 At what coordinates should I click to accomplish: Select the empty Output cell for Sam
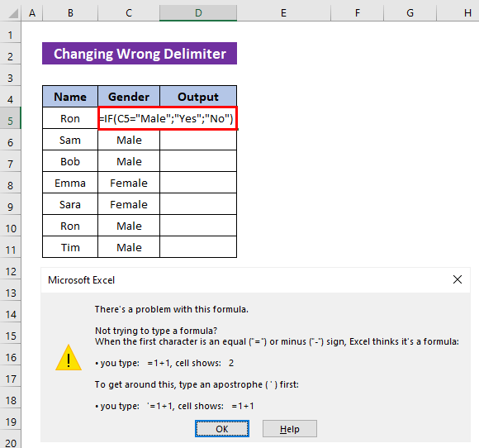pos(198,140)
